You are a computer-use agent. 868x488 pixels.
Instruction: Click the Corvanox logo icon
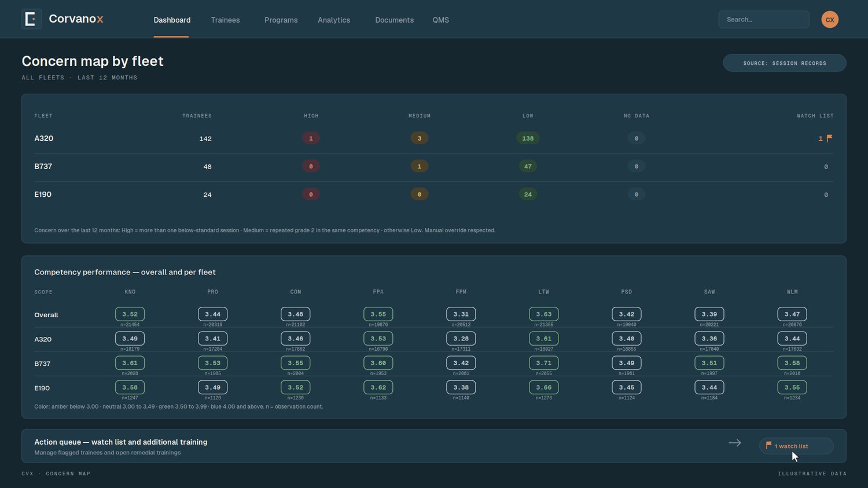tap(31, 19)
